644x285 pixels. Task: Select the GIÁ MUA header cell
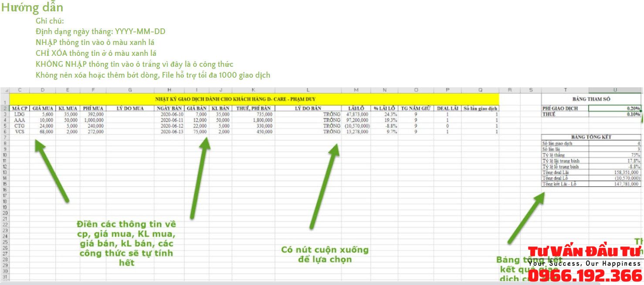tap(43, 108)
